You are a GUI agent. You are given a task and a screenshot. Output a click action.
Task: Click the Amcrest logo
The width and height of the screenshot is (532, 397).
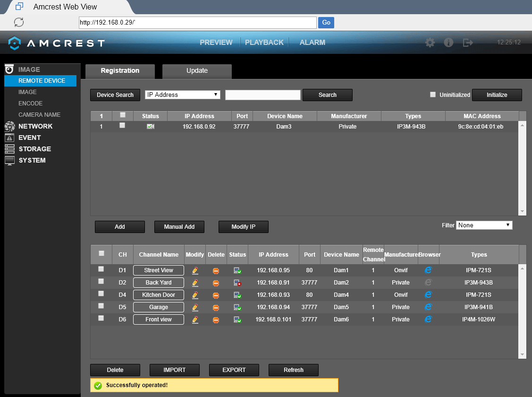56,43
